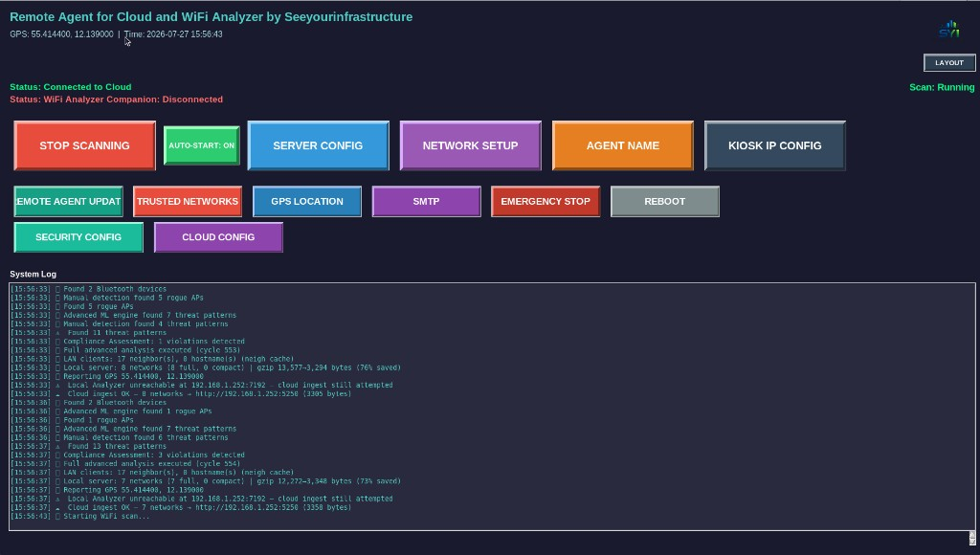Click 'Cloud ingest OK' line with 3358 bytes
980x555 pixels.
point(181,507)
